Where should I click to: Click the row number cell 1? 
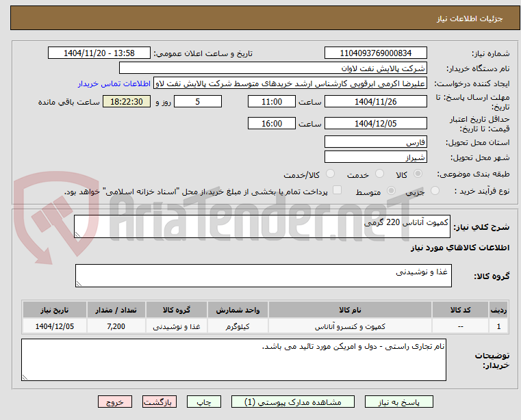click(498, 326)
